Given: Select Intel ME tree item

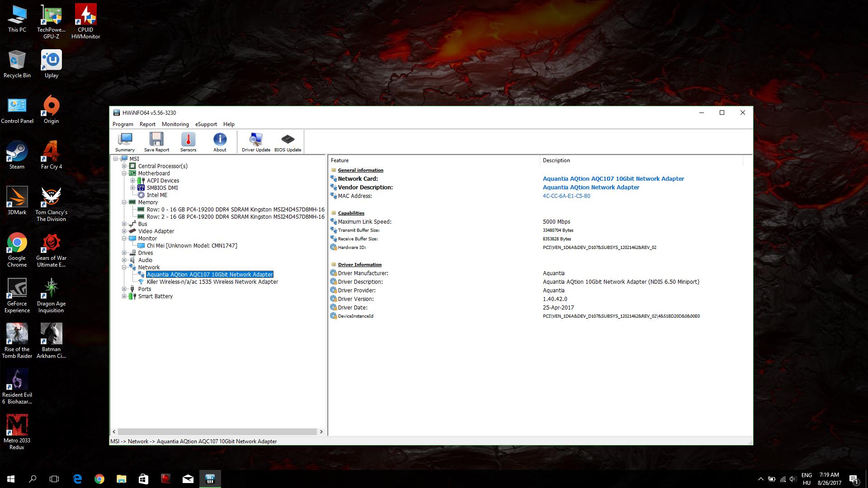Looking at the screenshot, I should pyautogui.click(x=157, y=195).
